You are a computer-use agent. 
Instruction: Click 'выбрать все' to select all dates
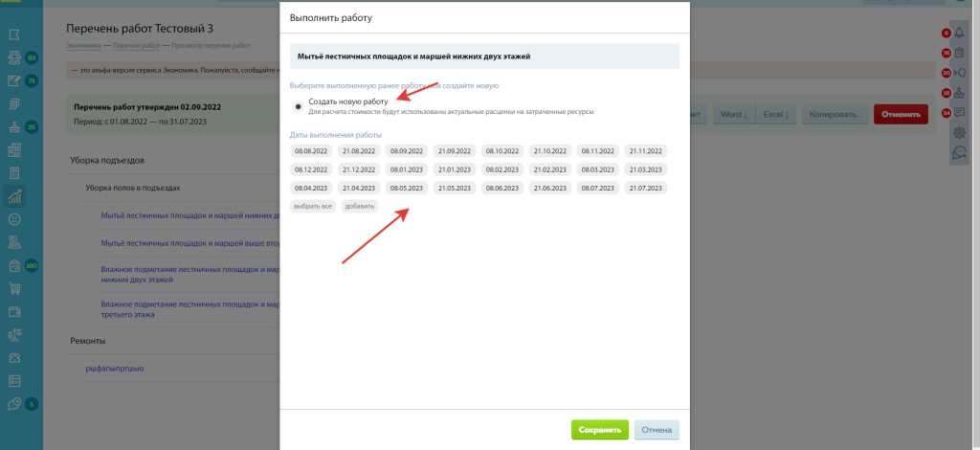[x=313, y=206]
